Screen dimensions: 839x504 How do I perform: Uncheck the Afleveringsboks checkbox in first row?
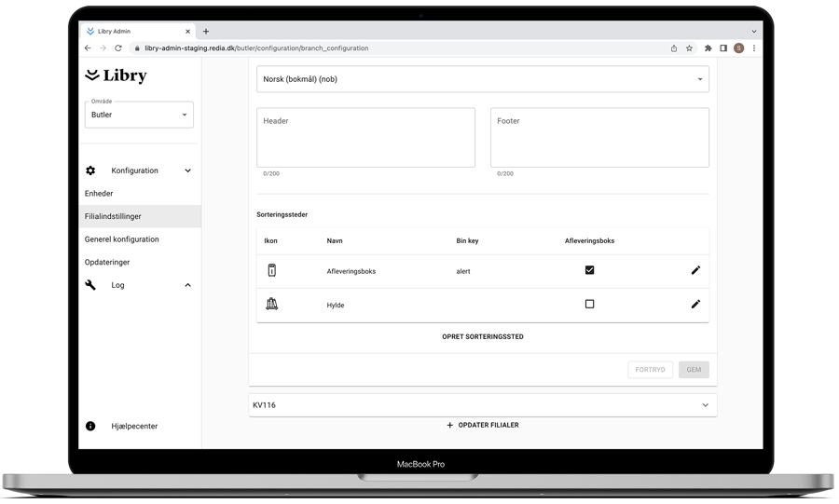(589, 270)
